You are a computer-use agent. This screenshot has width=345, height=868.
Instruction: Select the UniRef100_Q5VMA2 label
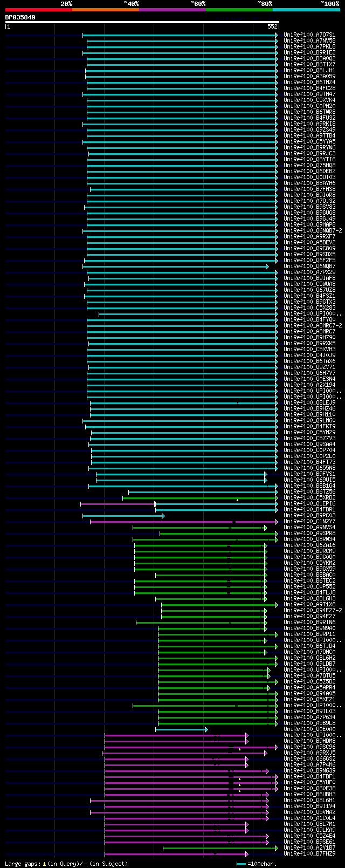pyautogui.click(x=309, y=812)
